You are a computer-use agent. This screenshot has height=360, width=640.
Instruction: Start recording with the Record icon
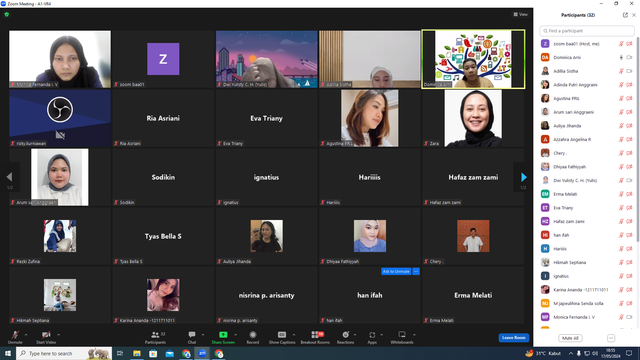pyautogui.click(x=253, y=335)
